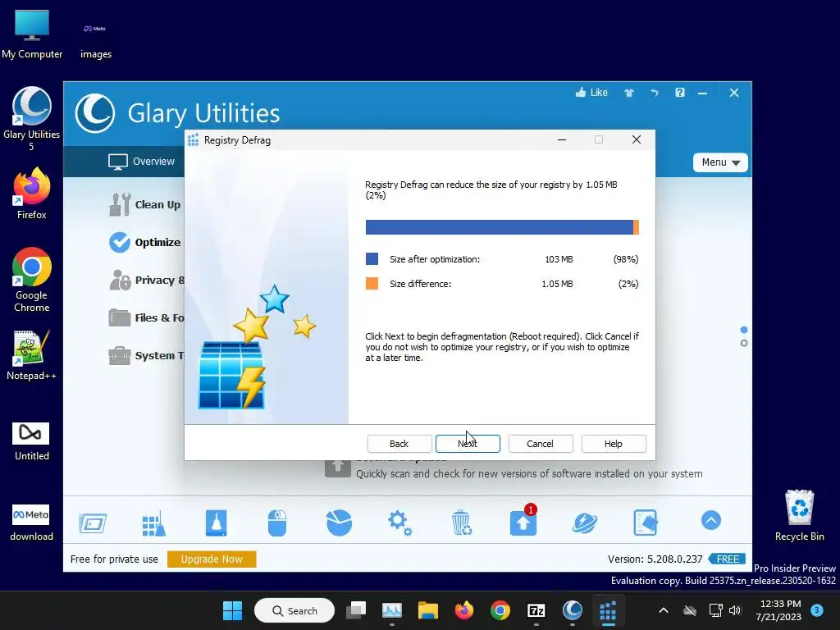840x630 pixels.
Task: Open the volume speaker tray icon
Action: [x=735, y=610]
